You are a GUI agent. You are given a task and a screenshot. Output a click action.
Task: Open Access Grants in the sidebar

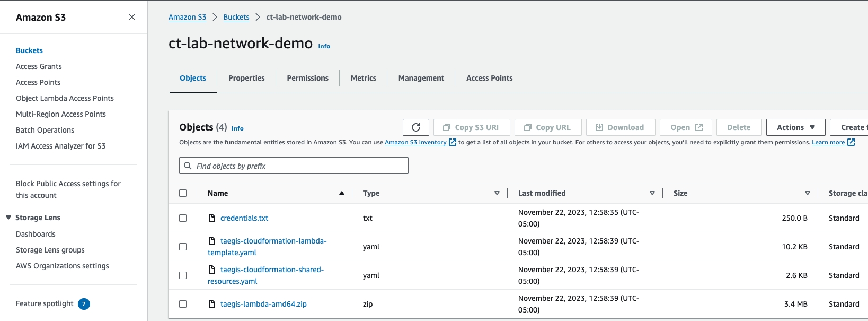[39, 66]
